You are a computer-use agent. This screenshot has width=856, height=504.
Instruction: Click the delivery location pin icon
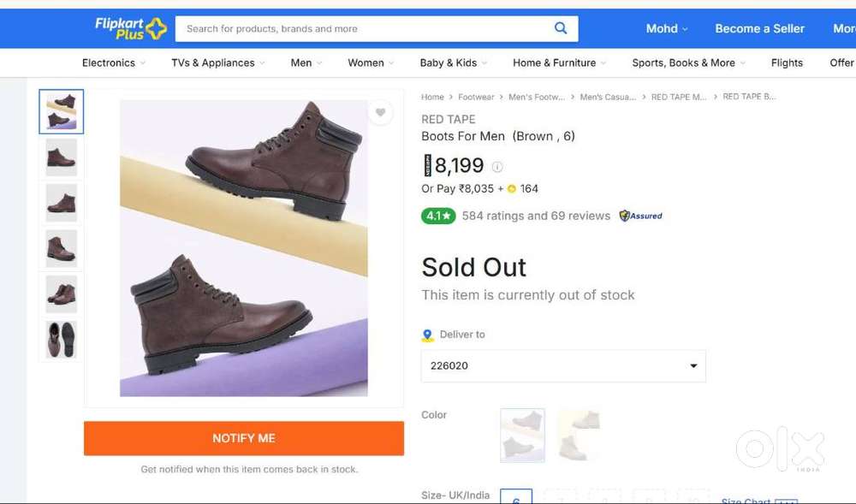pyautogui.click(x=428, y=335)
